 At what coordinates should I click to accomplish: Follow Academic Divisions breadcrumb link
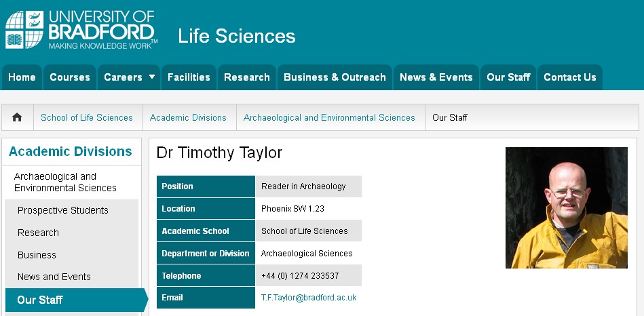(x=188, y=118)
